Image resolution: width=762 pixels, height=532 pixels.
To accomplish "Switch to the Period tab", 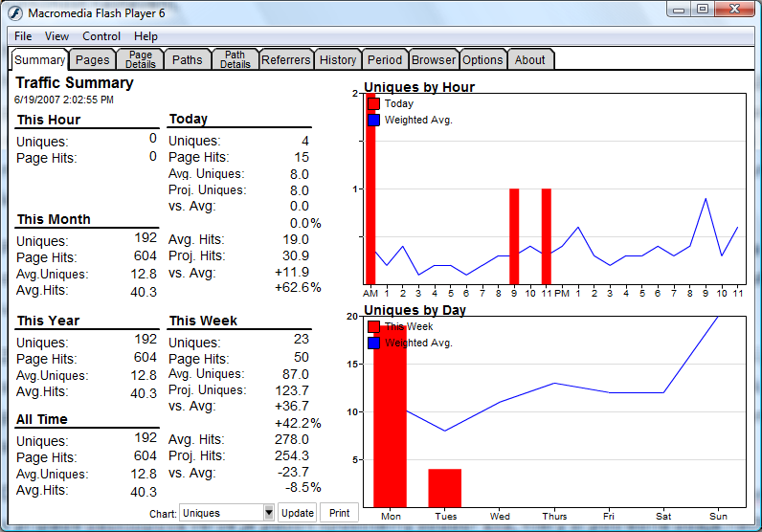I will click(x=385, y=59).
